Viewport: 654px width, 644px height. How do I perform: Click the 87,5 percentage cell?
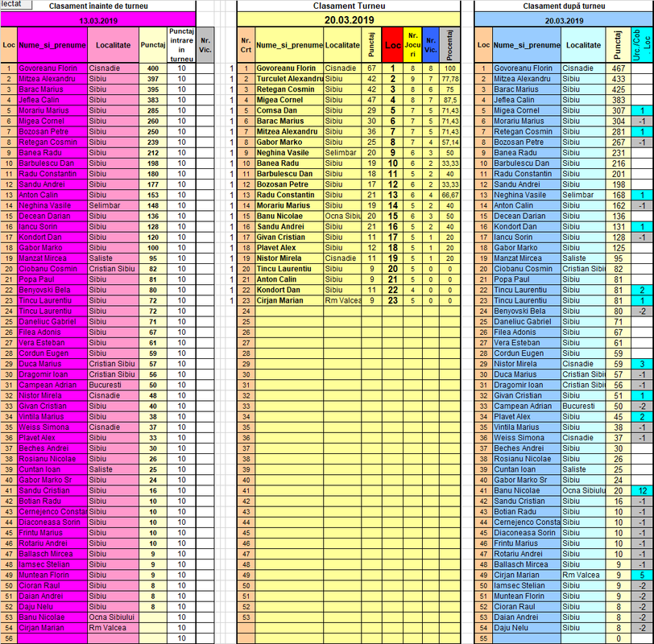point(449,100)
